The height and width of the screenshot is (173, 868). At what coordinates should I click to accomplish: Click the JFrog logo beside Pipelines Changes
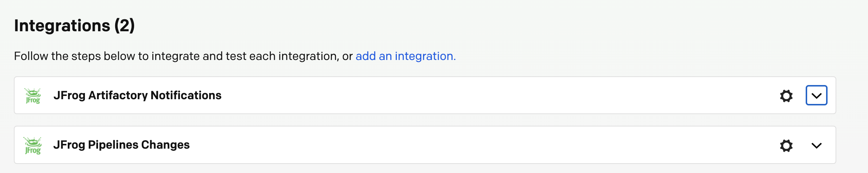[33, 145]
